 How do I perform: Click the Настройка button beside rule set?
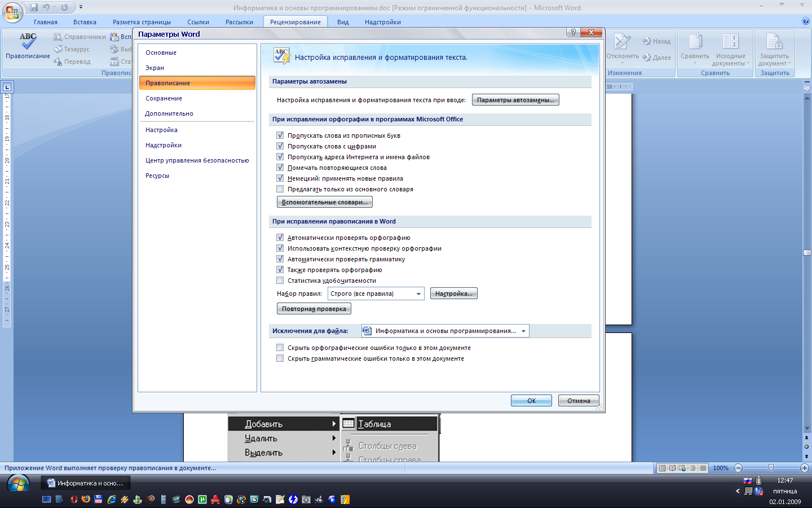point(454,294)
